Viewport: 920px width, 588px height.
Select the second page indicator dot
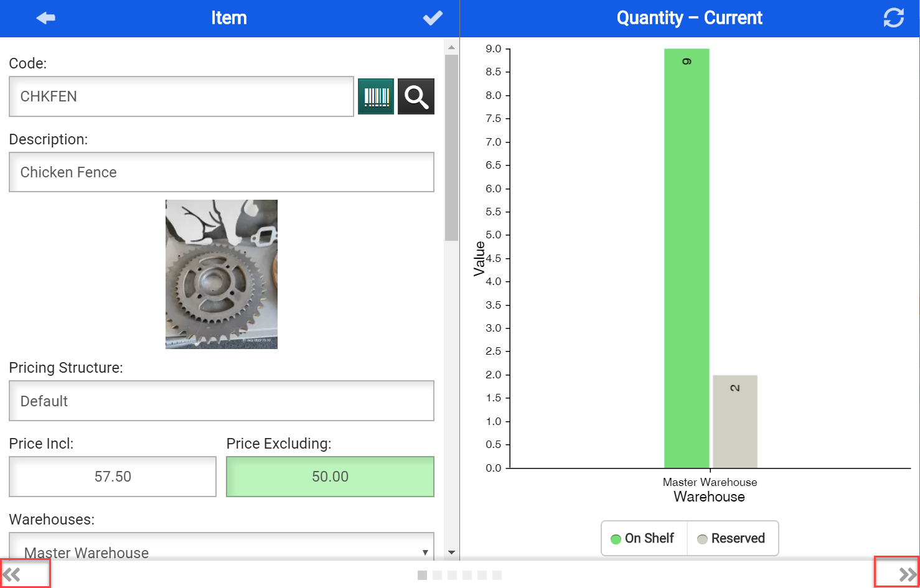click(x=437, y=575)
